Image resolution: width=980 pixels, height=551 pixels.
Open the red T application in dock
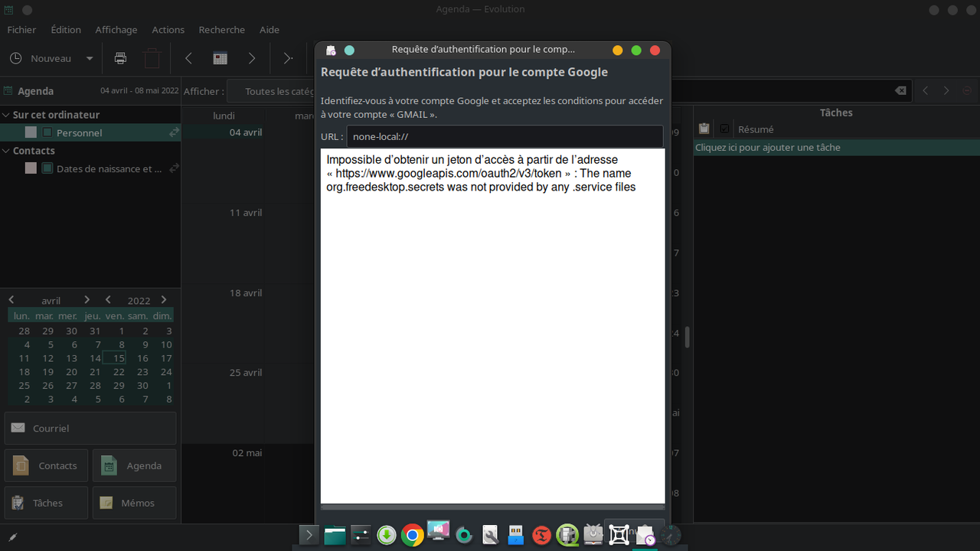click(541, 535)
